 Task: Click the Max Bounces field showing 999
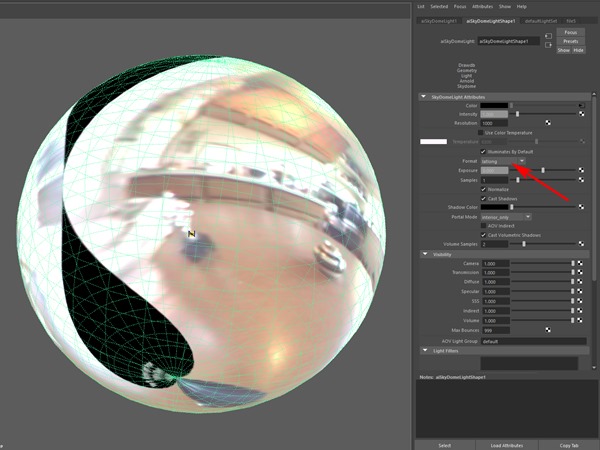tap(495, 330)
